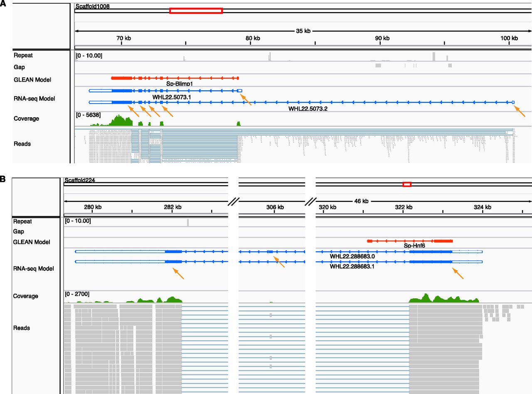This screenshot has width=532, height=394.
Task: Select the Repeat track name in panel A
Action: click(x=23, y=55)
